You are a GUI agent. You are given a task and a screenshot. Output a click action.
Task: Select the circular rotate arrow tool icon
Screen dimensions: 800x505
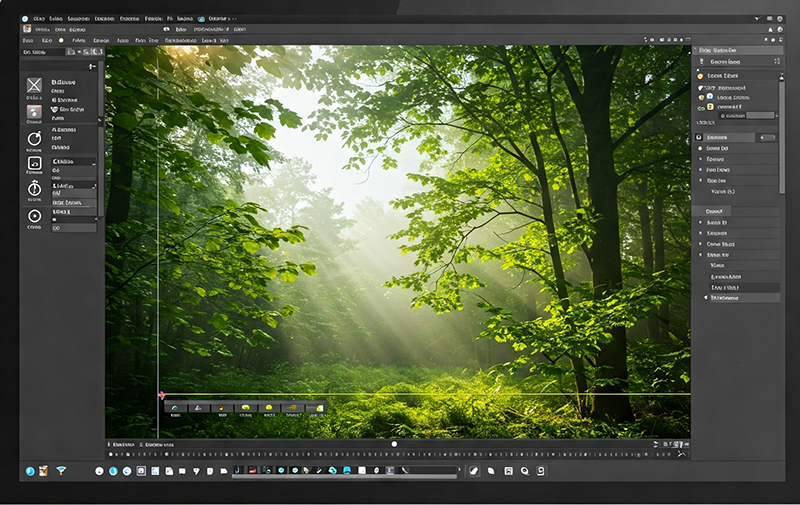(x=34, y=138)
